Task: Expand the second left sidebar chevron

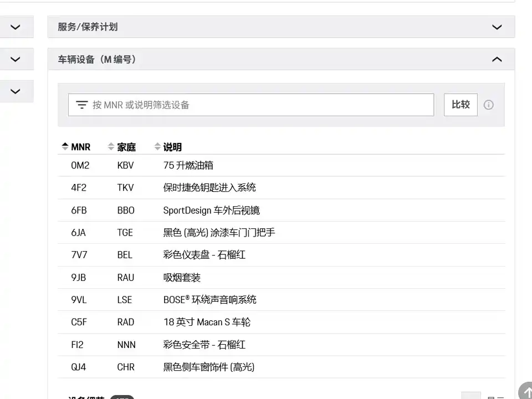Action: 16,59
